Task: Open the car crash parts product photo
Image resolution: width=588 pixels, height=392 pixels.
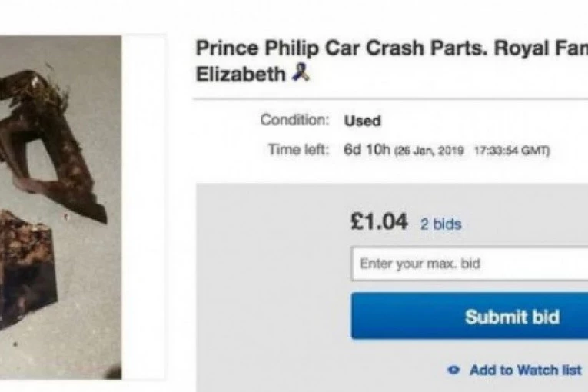Action: [60, 206]
